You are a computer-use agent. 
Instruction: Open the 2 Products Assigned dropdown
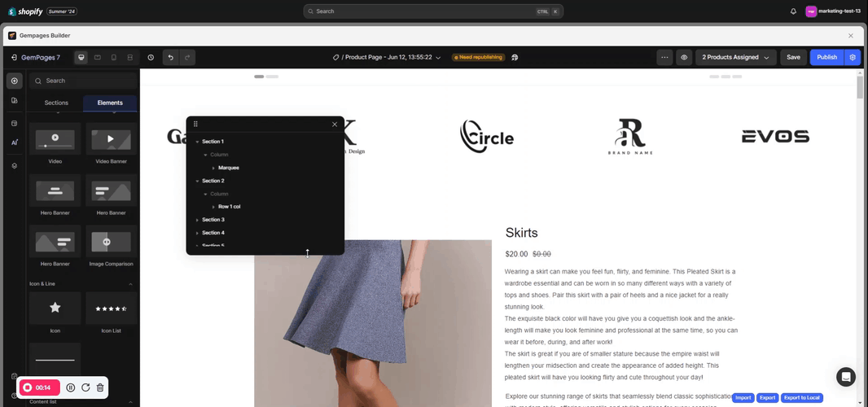[x=735, y=58]
